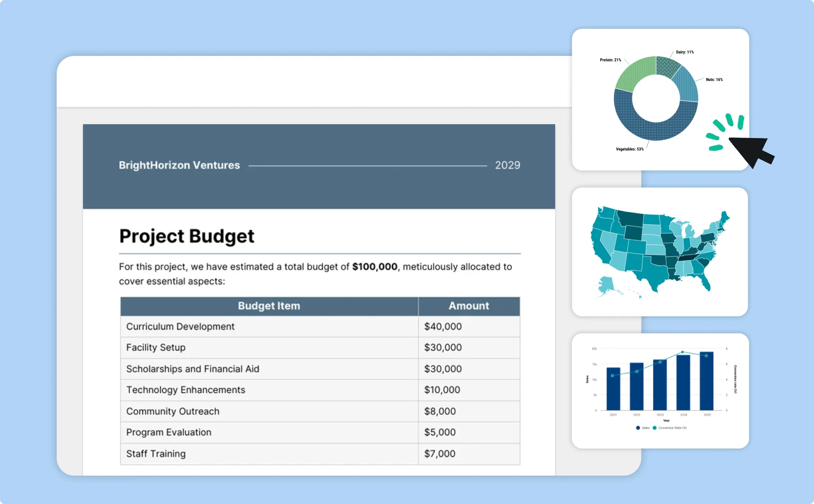Screen dimensions: 814x504
Task: Click the 2024 sales bar
Action: pos(683,383)
